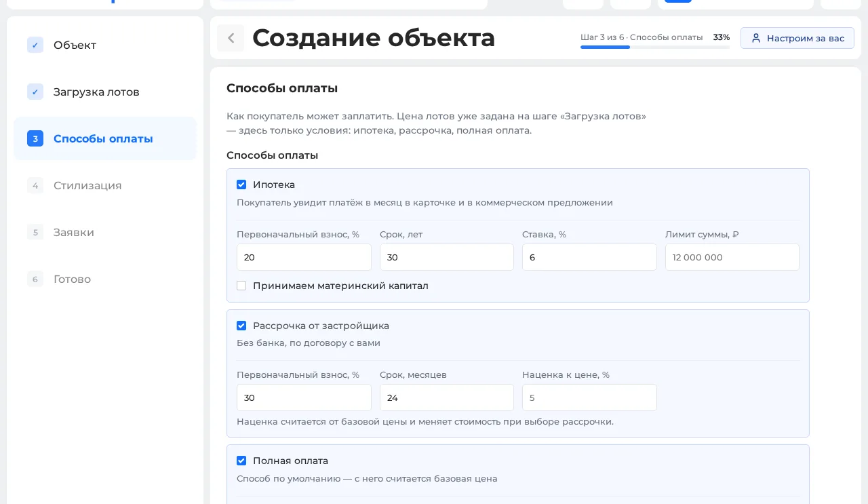Click the Создание объекта page title
The image size is (868, 504).
pyautogui.click(x=374, y=38)
